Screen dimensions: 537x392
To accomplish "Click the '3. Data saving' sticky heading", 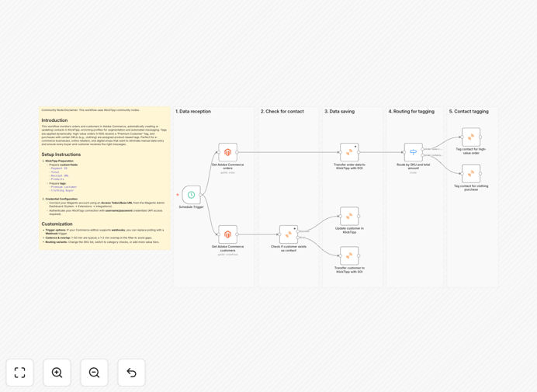I will tap(339, 111).
